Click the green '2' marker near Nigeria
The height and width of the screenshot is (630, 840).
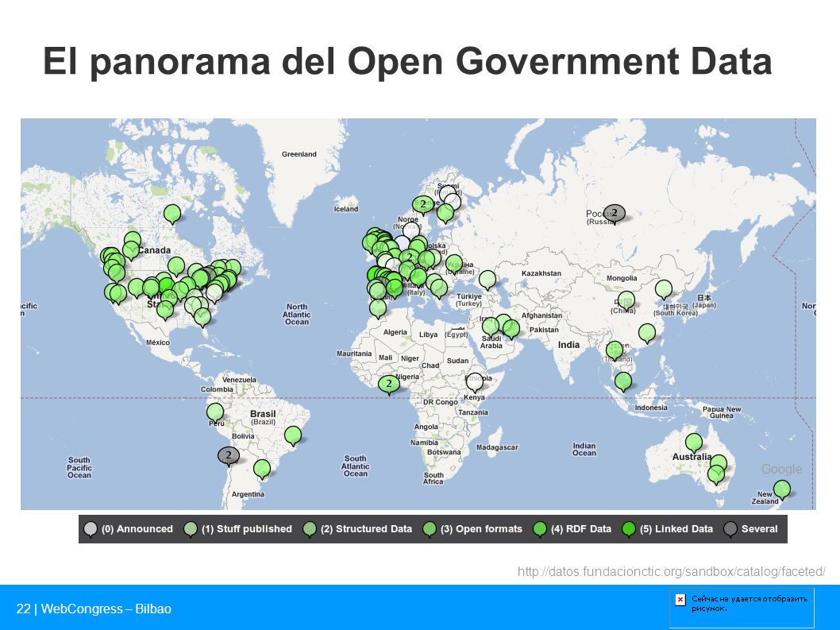pos(389,384)
